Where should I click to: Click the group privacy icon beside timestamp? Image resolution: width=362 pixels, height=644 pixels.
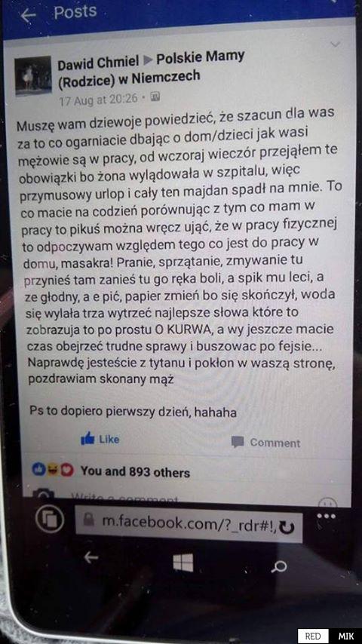pos(155,97)
